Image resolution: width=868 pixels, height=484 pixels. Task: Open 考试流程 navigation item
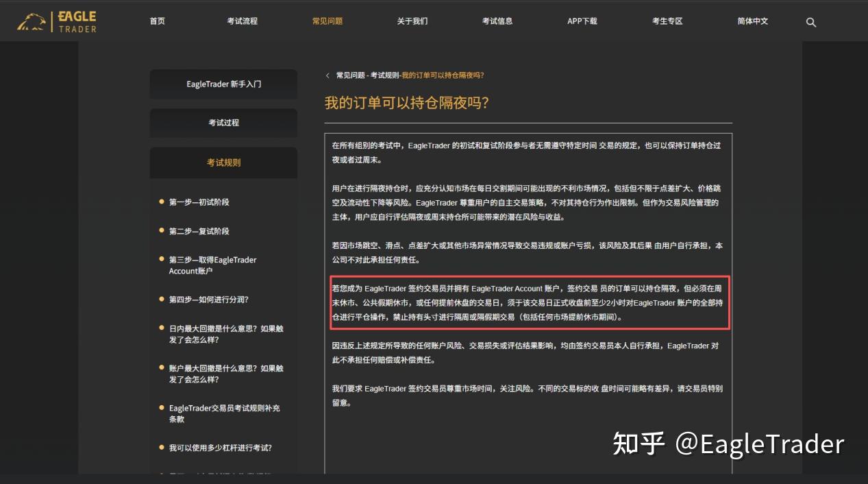[x=243, y=21]
